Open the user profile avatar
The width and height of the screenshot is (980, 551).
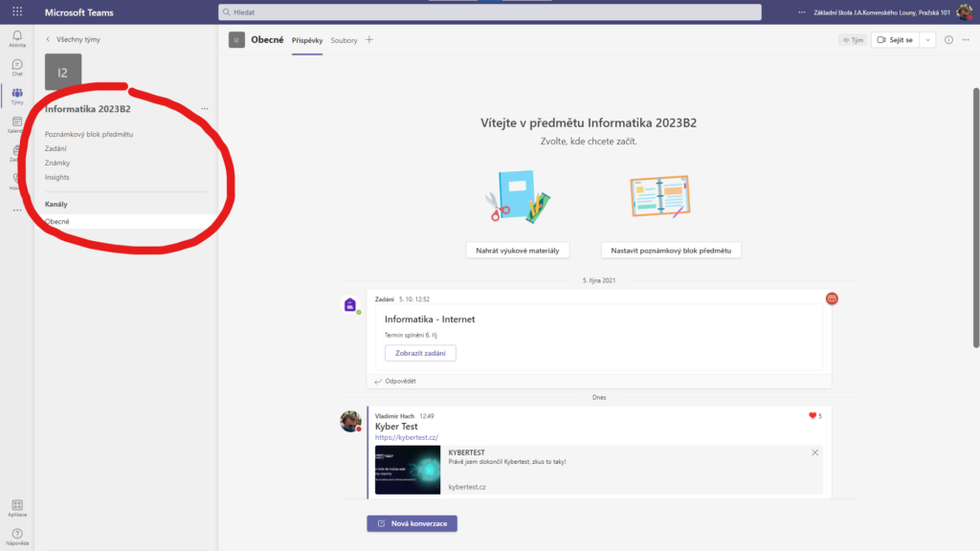click(x=965, y=11)
